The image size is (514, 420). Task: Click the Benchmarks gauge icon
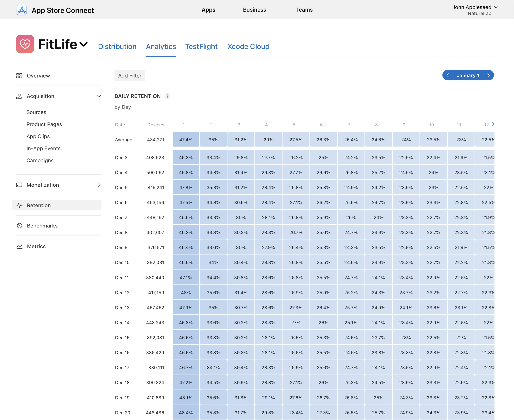coord(19,226)
